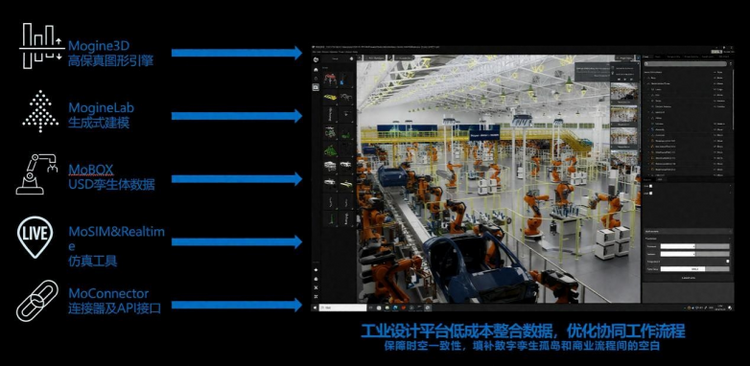
Task: Open the leftmost item in the menu bar
Action: (x=313, y=51)
